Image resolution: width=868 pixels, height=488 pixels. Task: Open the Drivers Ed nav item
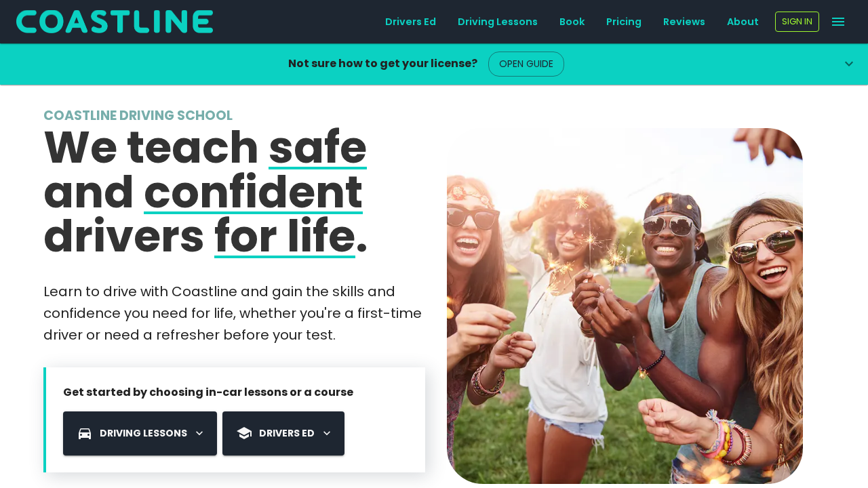410,22
